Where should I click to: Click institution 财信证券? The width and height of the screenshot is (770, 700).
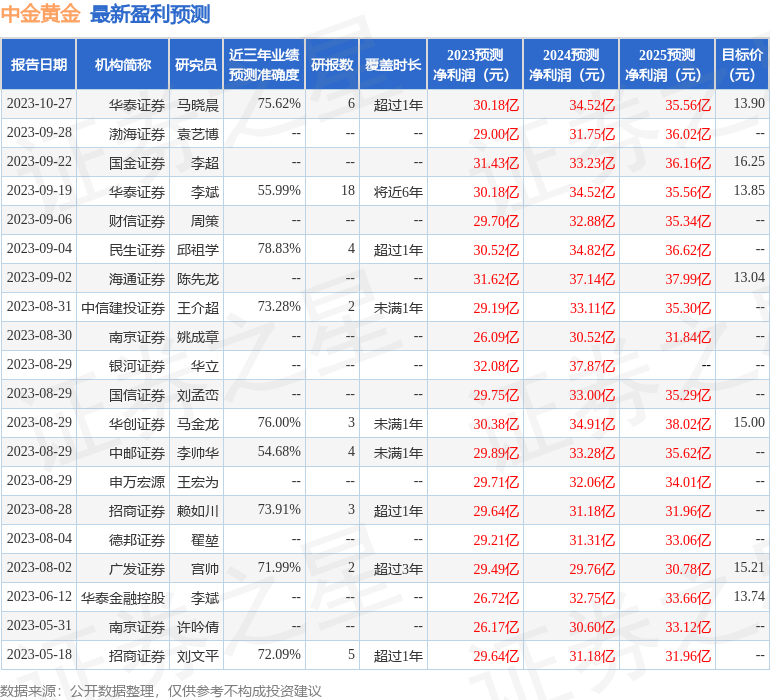[x=137, y=221]
